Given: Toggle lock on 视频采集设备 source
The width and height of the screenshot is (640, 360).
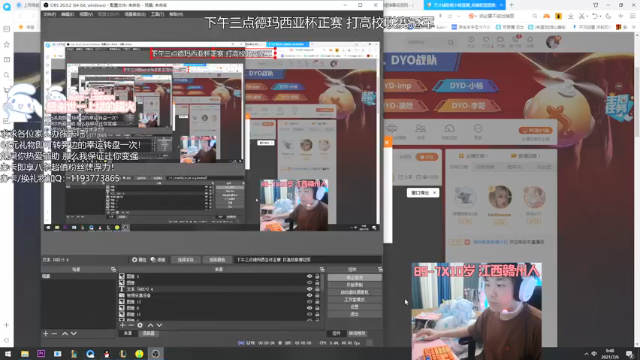Looking at the screenshot, I should point(317,295).
